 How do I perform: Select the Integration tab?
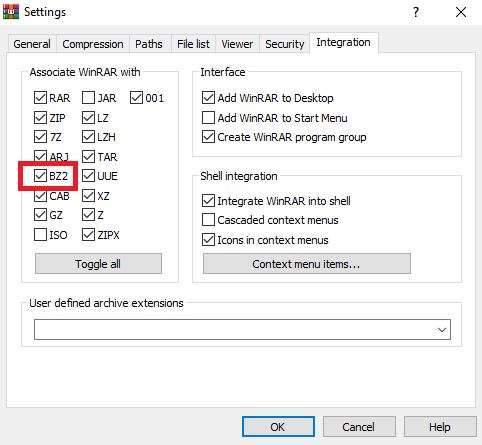343,42
